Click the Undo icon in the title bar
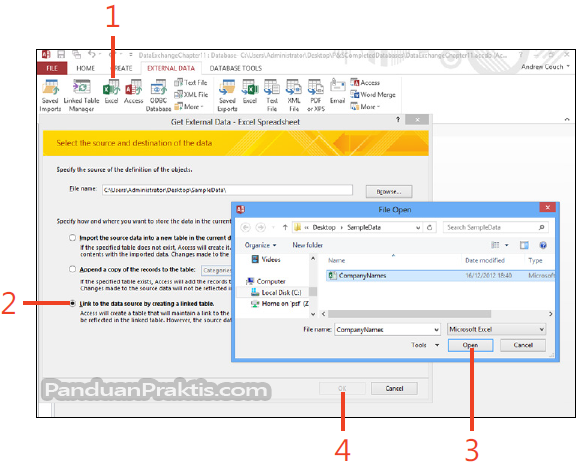This screenshot has height=465, width=582. (92, 55)
